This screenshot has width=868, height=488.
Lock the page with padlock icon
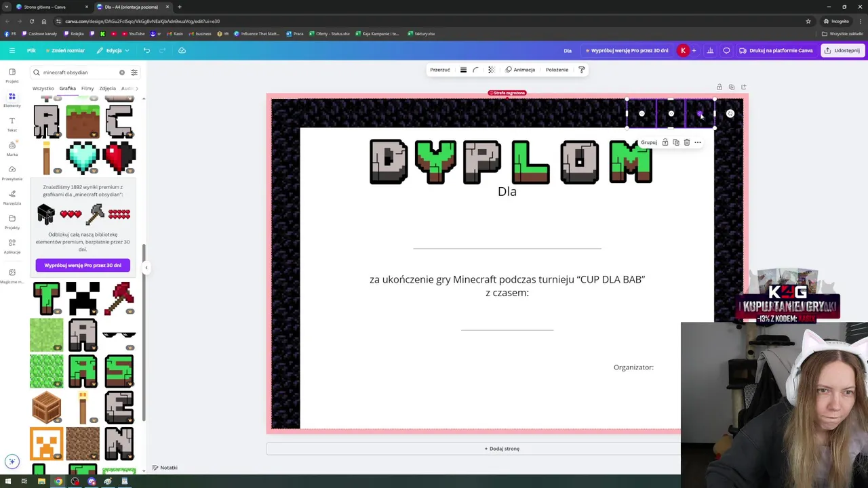click(719, 87)
